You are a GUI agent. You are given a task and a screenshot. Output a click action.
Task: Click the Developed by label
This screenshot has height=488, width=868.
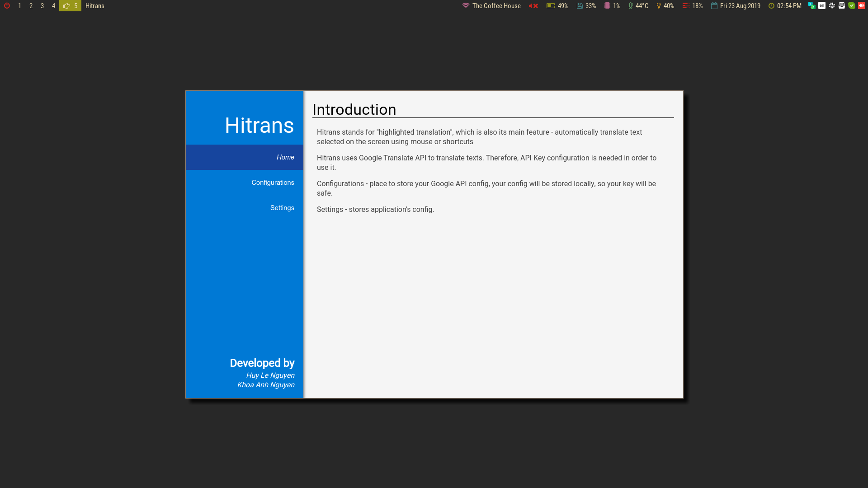(262, 363)
